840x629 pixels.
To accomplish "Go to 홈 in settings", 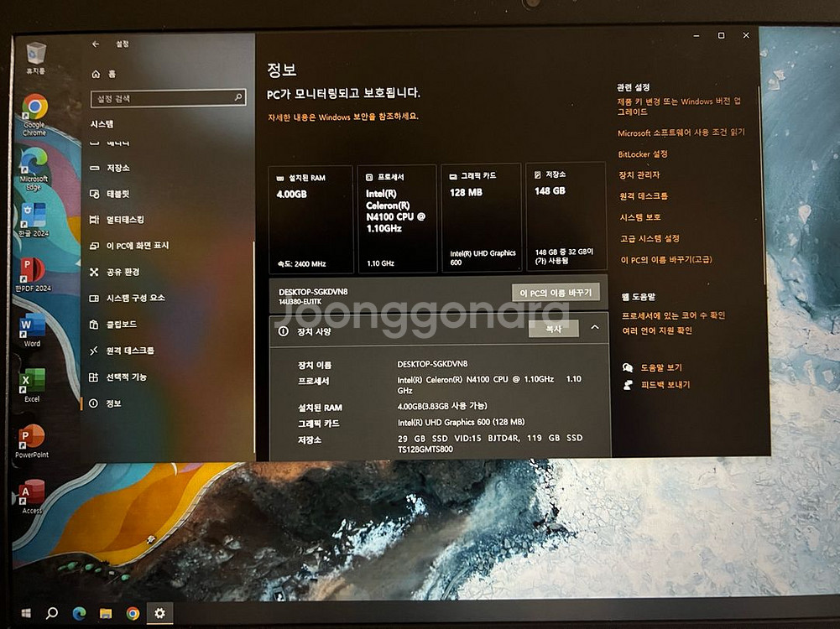I will coord(111,74).
